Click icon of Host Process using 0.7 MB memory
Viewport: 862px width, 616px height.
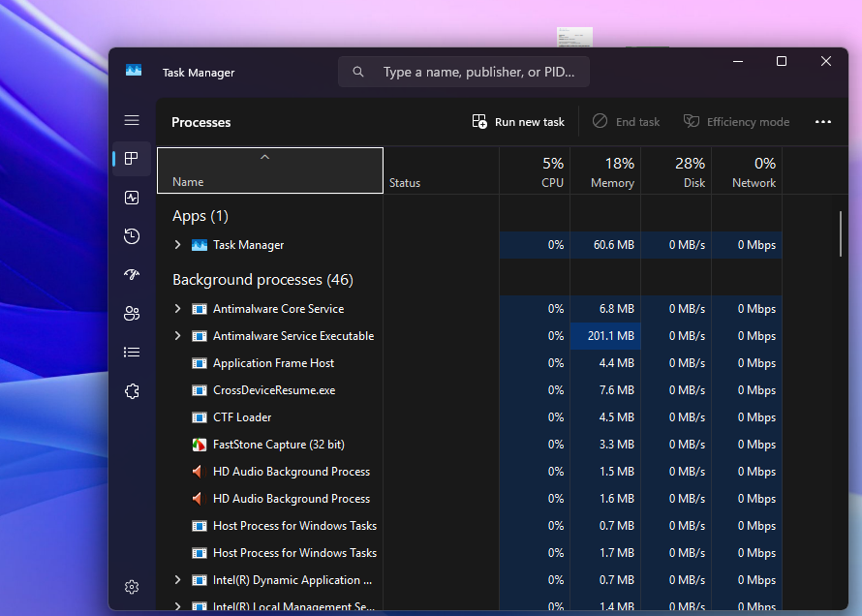coord(199,526)
